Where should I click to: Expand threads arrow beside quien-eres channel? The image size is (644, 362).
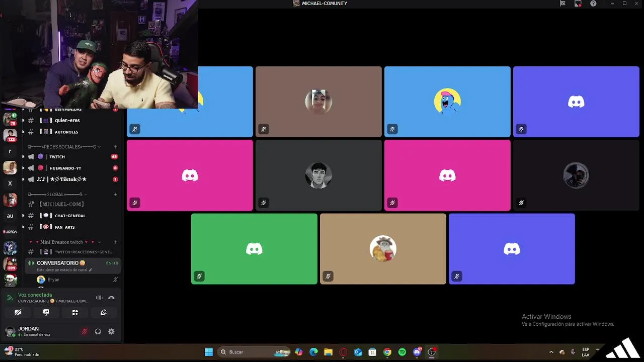tap(23, 121)
